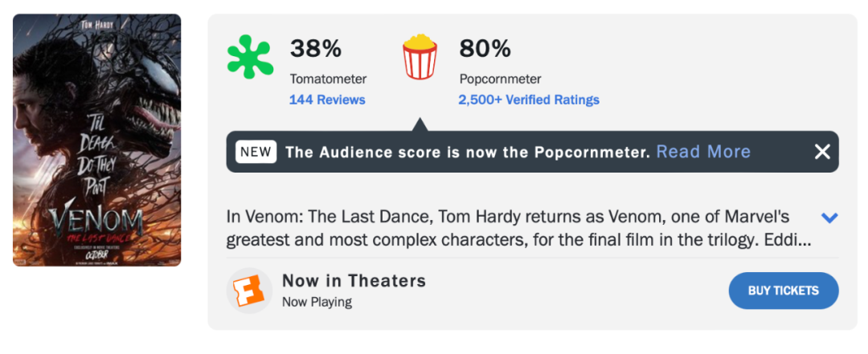Follow the Read More link

[x=703, y=152]
